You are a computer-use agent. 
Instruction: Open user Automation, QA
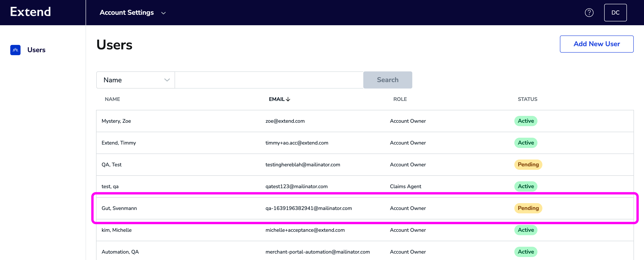(x=120, y=252)
